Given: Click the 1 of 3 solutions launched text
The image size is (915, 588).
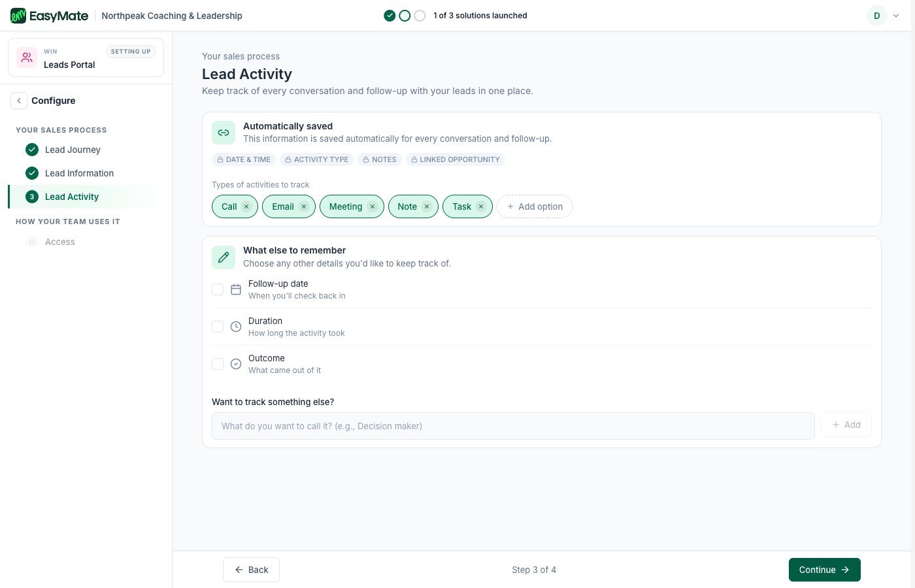Looking at the screenshot, I should 480,16.
